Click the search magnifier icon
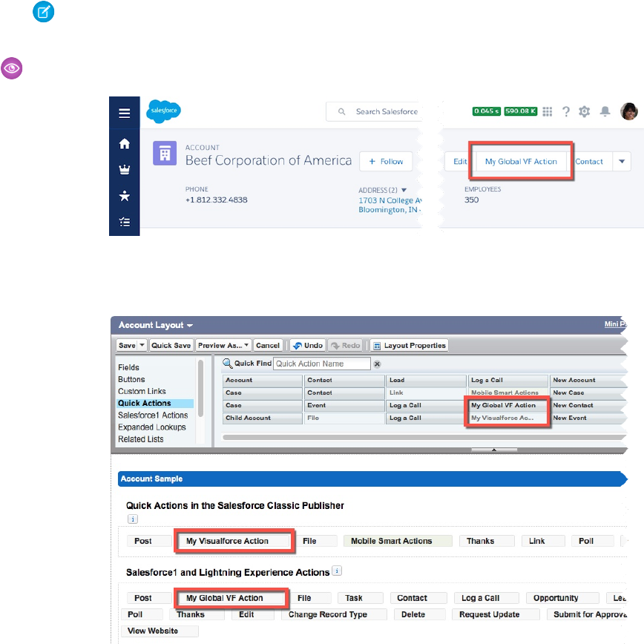Image resolution: width=644 pixels, height=644 pixels. (x=341, y=111)
